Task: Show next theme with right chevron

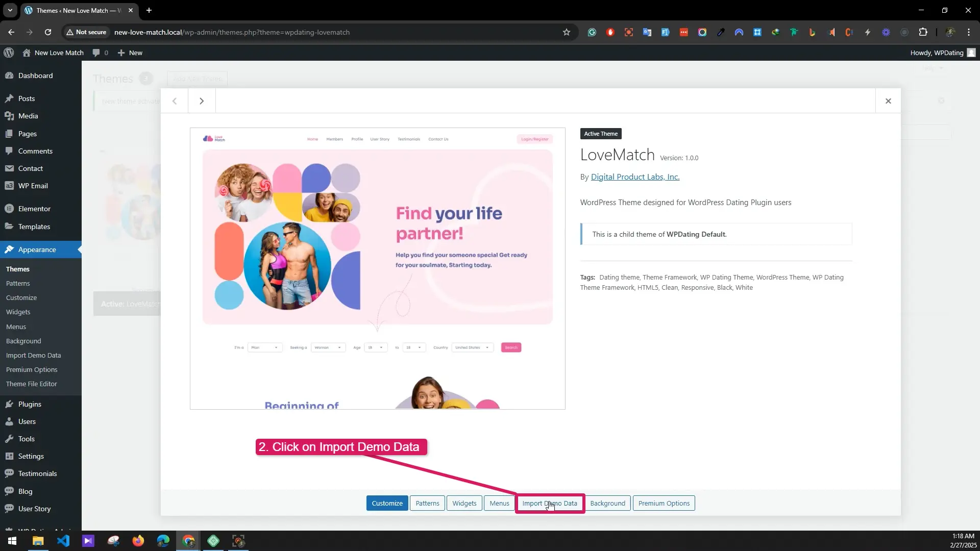Action: pyautogui.click(x=202, y=101)
